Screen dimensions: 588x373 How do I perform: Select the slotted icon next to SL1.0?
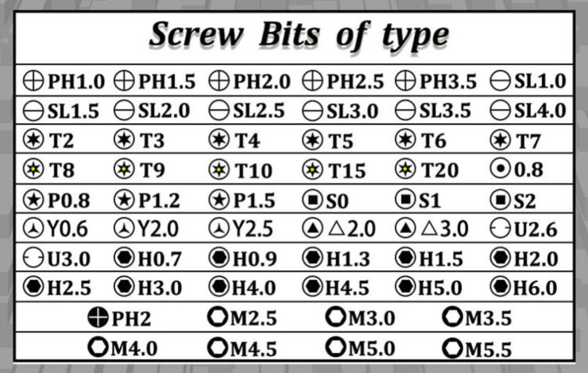point(500,81)
